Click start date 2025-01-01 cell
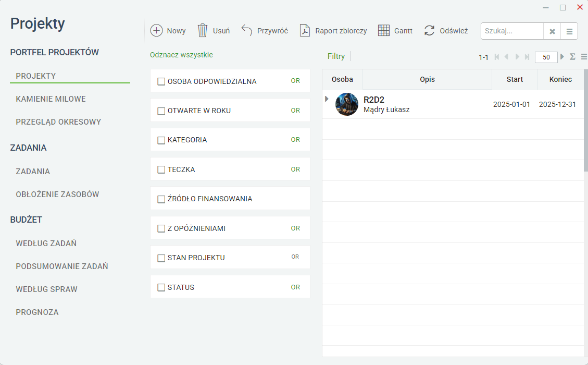Viewport: 588px width, 365px height. (x=511, y=104)
